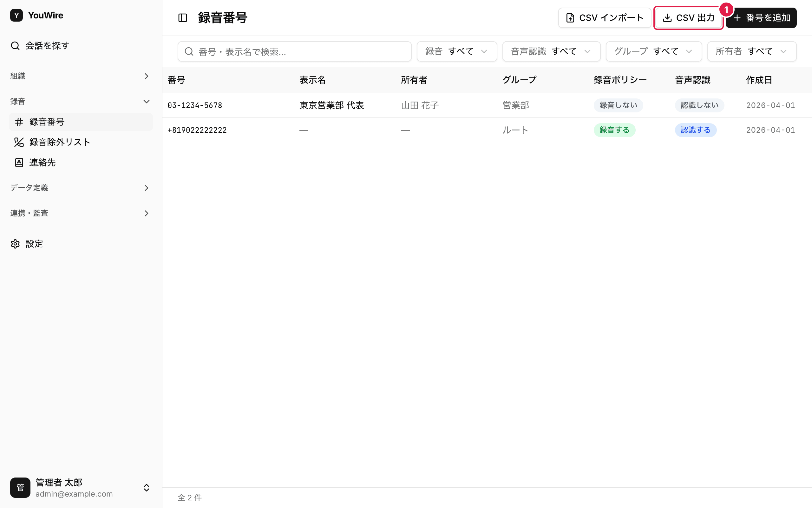
Task: Click the CSV 出力 button
Action: pyautogui.click(x=689, y=18)
